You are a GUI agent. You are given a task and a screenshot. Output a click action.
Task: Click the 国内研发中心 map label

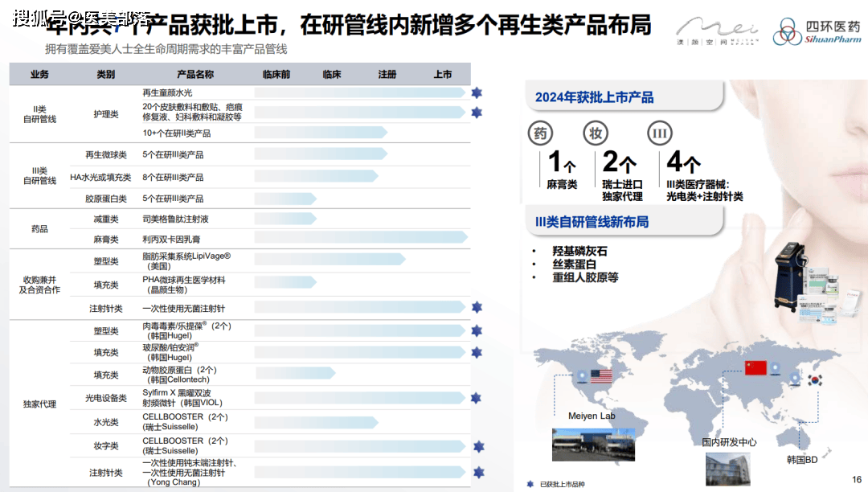[729, 442]
